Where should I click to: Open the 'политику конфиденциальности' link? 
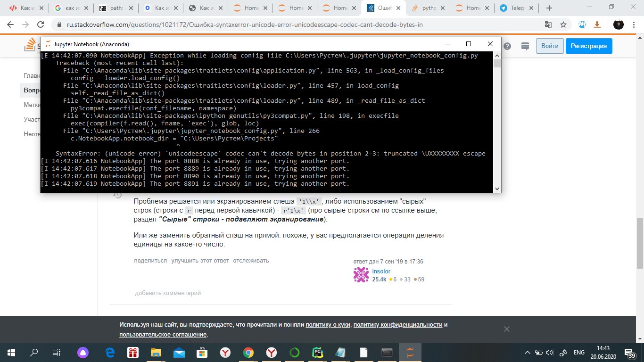398,325
